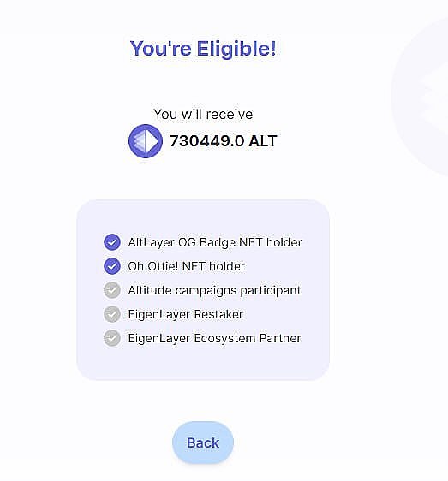Click the ALT token coin icon
This screenshot has width=448, height=481.
[146, 141]
